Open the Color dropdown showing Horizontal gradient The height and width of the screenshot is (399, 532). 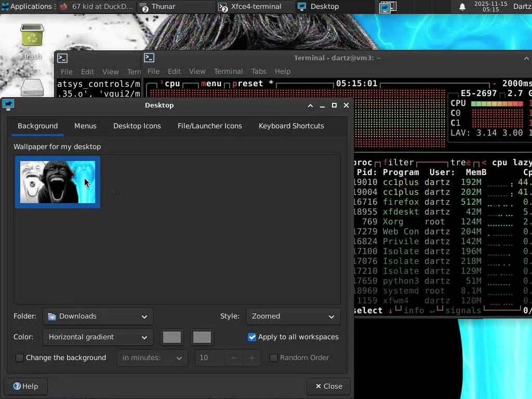pos(98,337)
